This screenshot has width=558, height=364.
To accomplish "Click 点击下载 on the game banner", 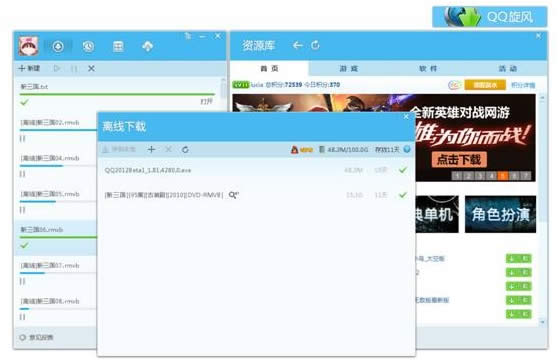I will [x=459, y=159].
